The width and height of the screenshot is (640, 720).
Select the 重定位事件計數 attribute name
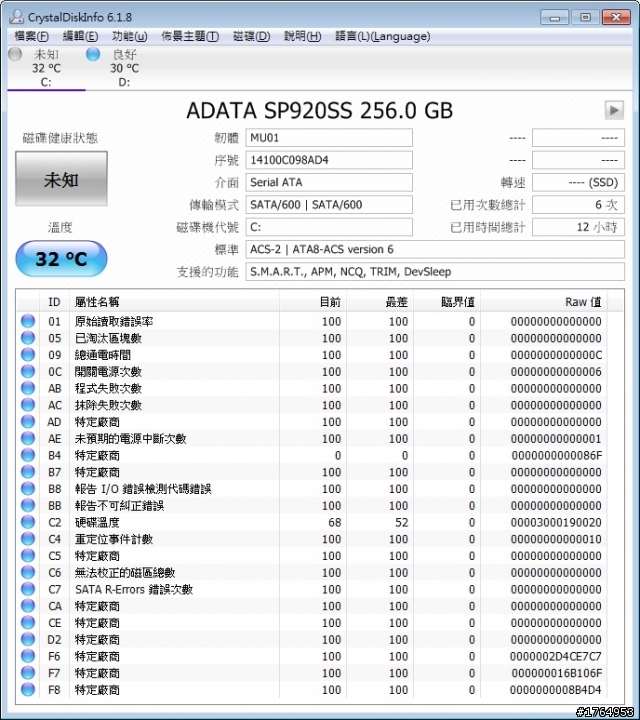point(114,540)
